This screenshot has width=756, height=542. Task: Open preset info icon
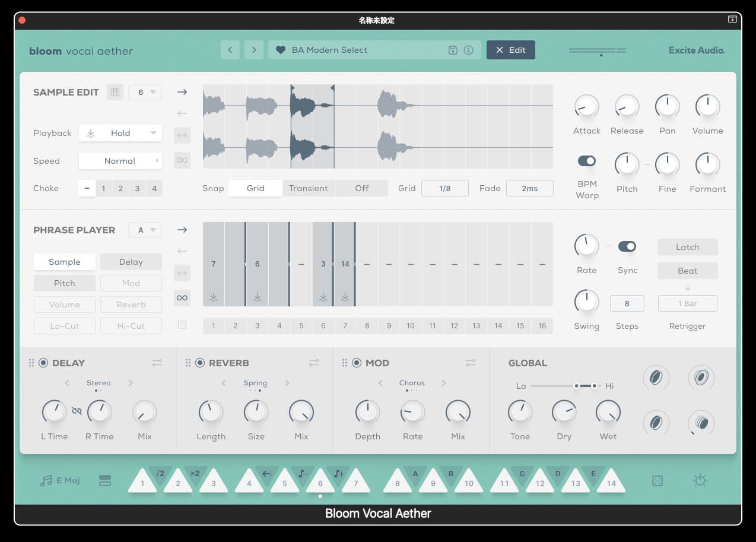(x=469, y=50)
